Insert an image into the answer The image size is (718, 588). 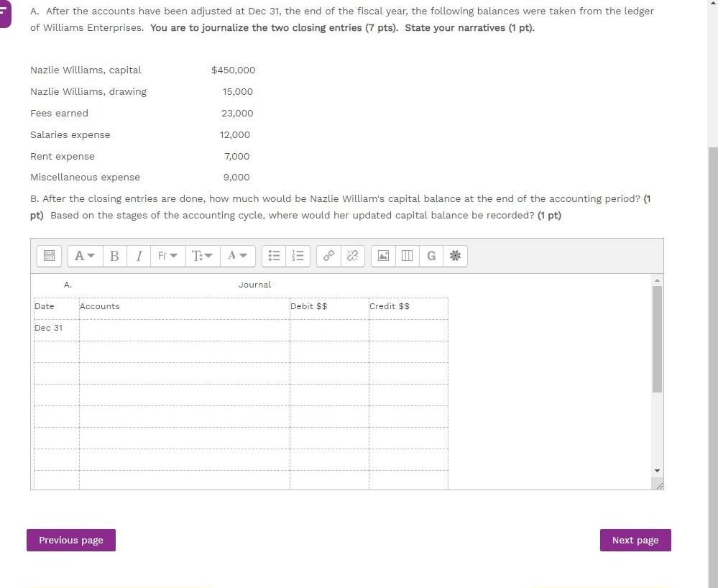click(x=382, y=255)
